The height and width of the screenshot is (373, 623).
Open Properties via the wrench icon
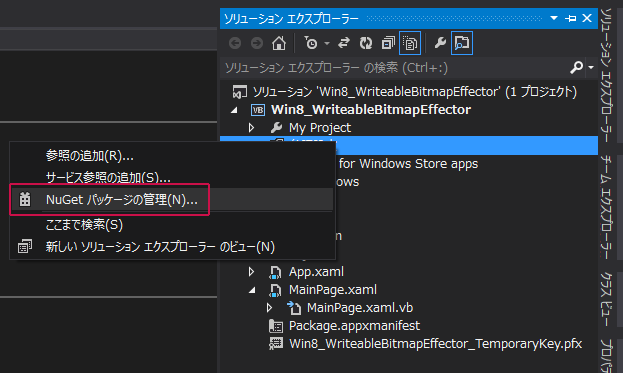[x=440, y=43]
